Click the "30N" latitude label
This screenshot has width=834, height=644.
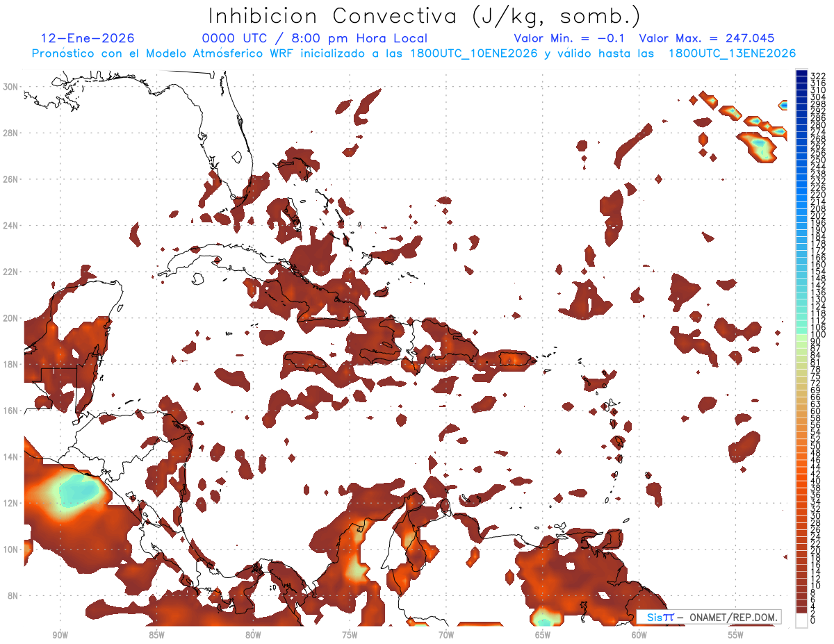coord(11,87)
